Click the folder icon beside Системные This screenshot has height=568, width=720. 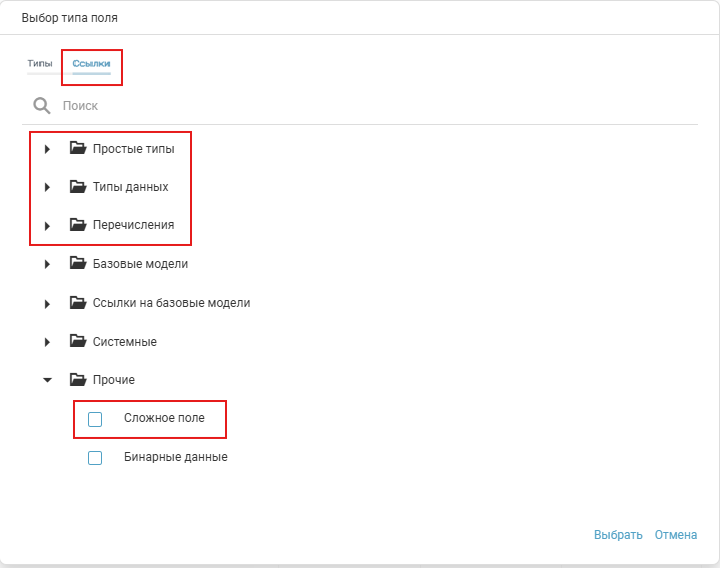(x=78, y=342)
